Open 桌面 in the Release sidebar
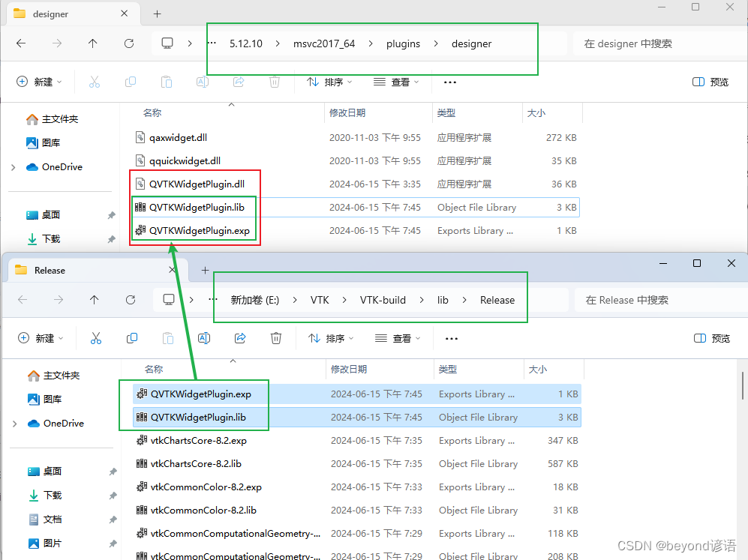The height and width of the screenshot is (560, 748). [44, 472]
